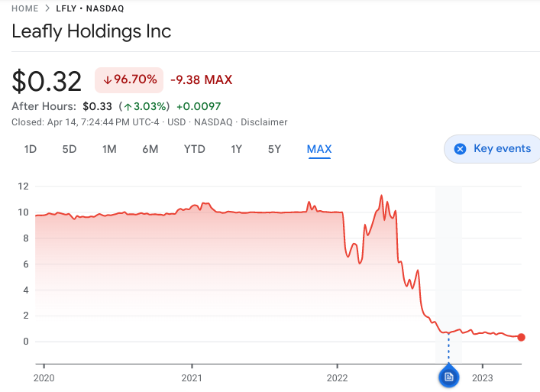Choose the 5Y time range tab
The width and height of the screenshot is (540, 392).
275,149
